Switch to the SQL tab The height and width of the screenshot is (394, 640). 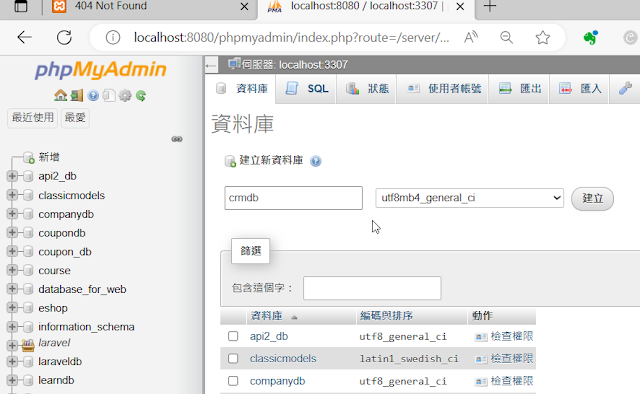(x=306, y=89)
